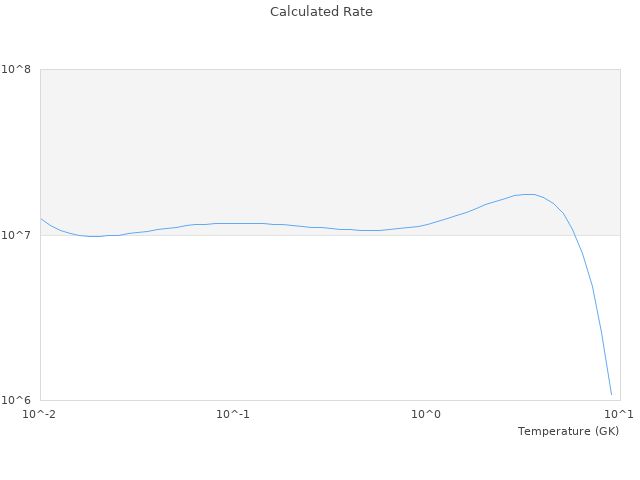Click the curve's first dip near 10^-2
The height and width of the screenshot is (480, 640).
pos(93,236)
